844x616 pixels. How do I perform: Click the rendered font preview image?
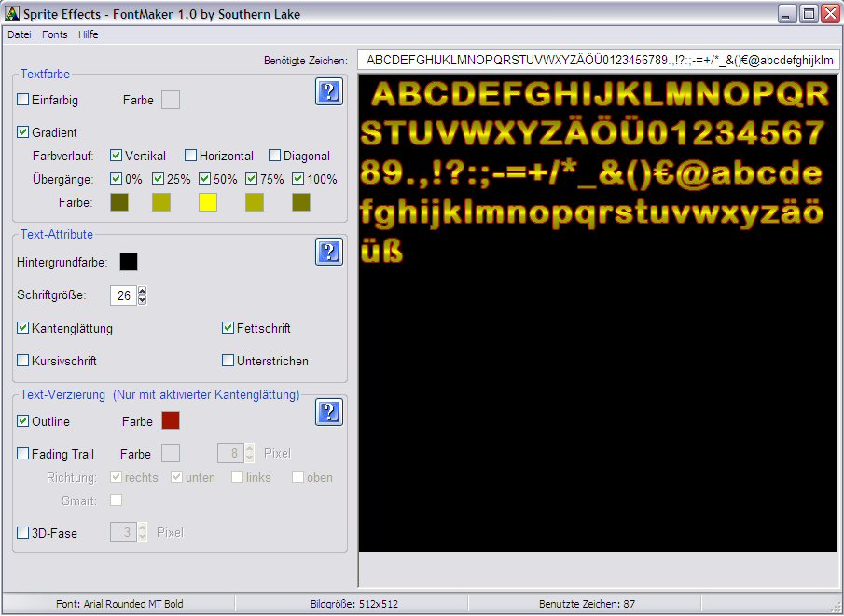[598, 313]
